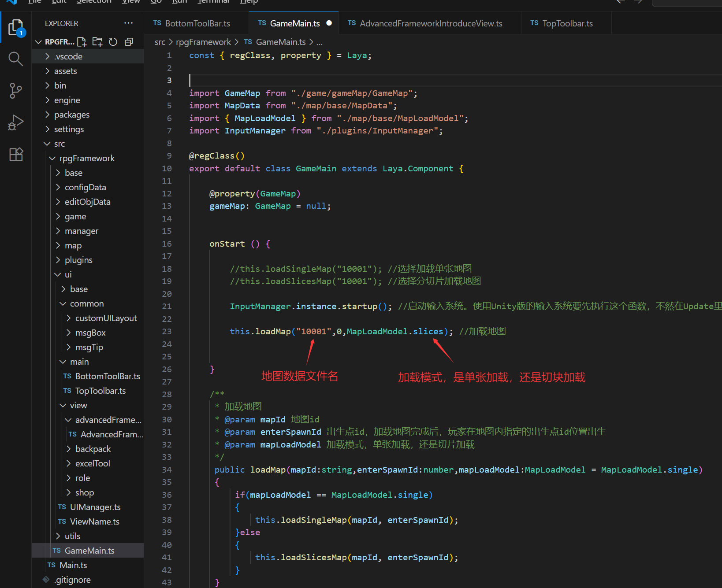Refresh the Explorer file tree
The height and width of the screenshot is (588, 722).
pyautogui.click(x=113, y=42)
